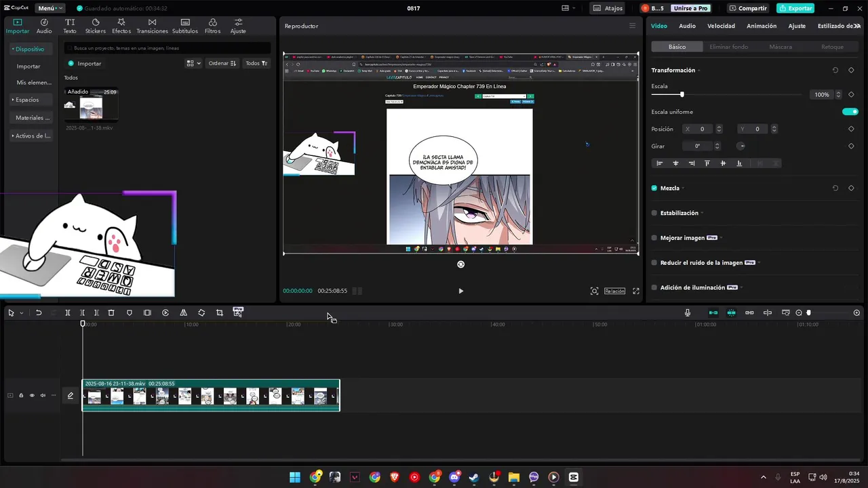Open the Menú dropdown
The image size is (868, 488).
pyautogui.click(x=50, y=8)
